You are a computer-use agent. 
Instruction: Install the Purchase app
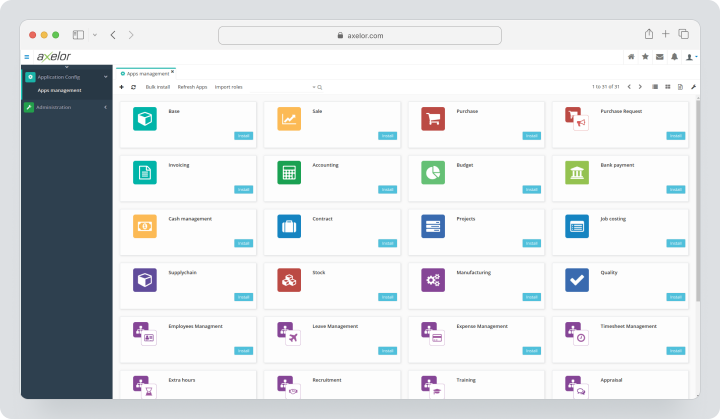(531, 136)
